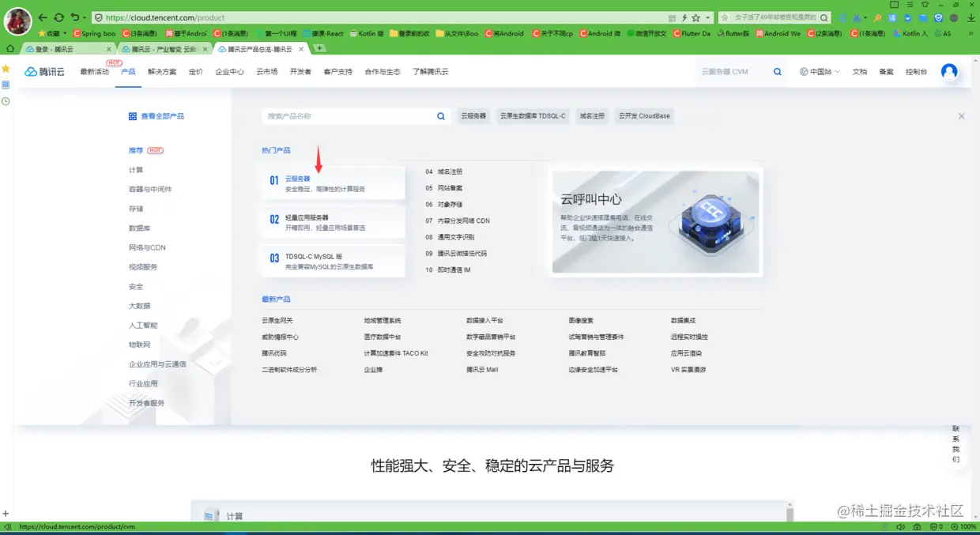980x535 pixels.
Task: Click the blue account avatar in site header
Action: 949,71
